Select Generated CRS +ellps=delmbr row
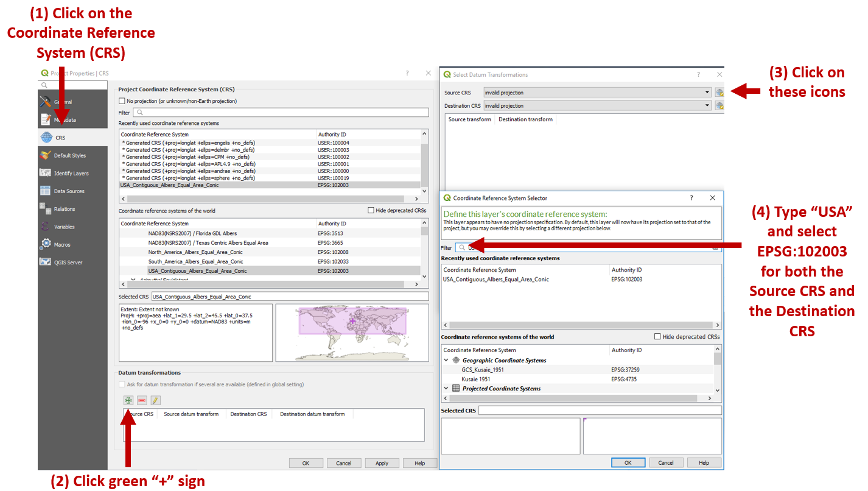This screenshot has height=491, width=868. point(270,150)
